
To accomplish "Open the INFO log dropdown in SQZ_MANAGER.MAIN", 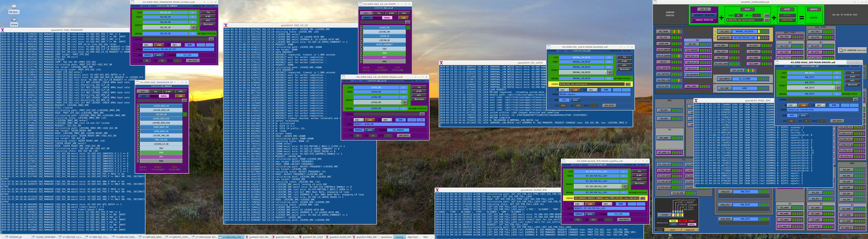I will pyautogui.click(x=176, y=45).
